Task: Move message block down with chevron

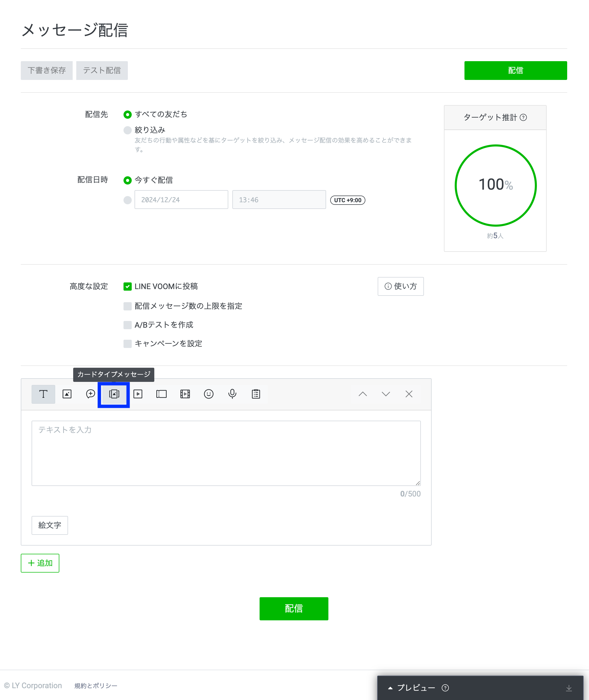Action: pos(386,394)
